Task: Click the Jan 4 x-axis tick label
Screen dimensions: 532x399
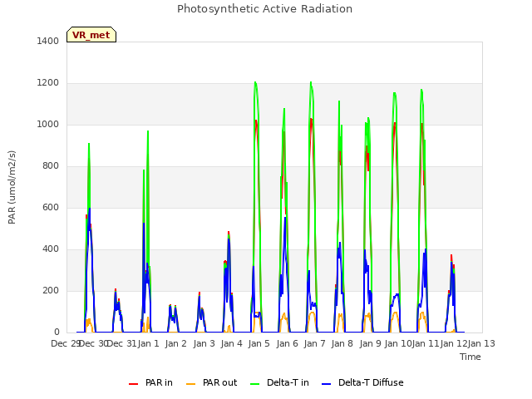Action: (231, 343)
